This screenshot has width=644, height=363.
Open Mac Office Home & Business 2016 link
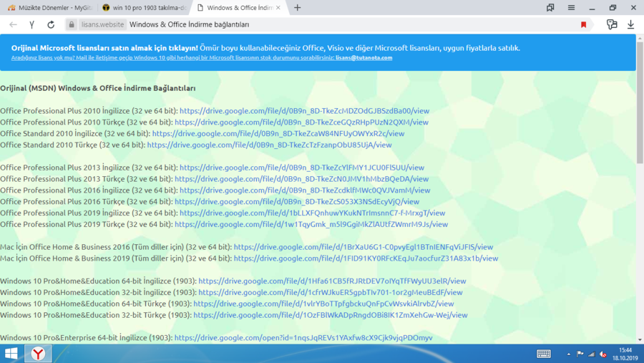(x=363, y=247)
